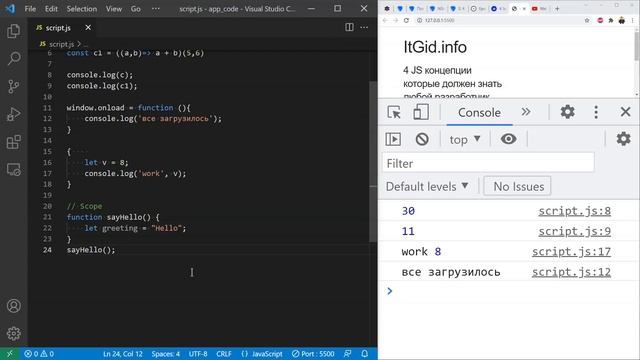Open Run and Debug view

(x=13, y=114)
